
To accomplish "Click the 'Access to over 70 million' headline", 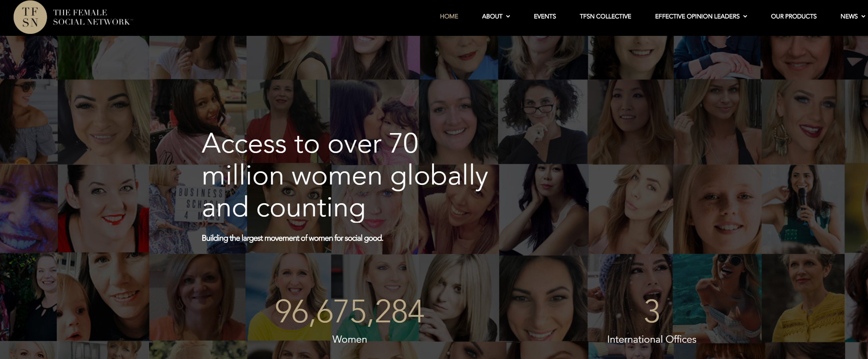I will pyautogui.click(x=345, y=175).
